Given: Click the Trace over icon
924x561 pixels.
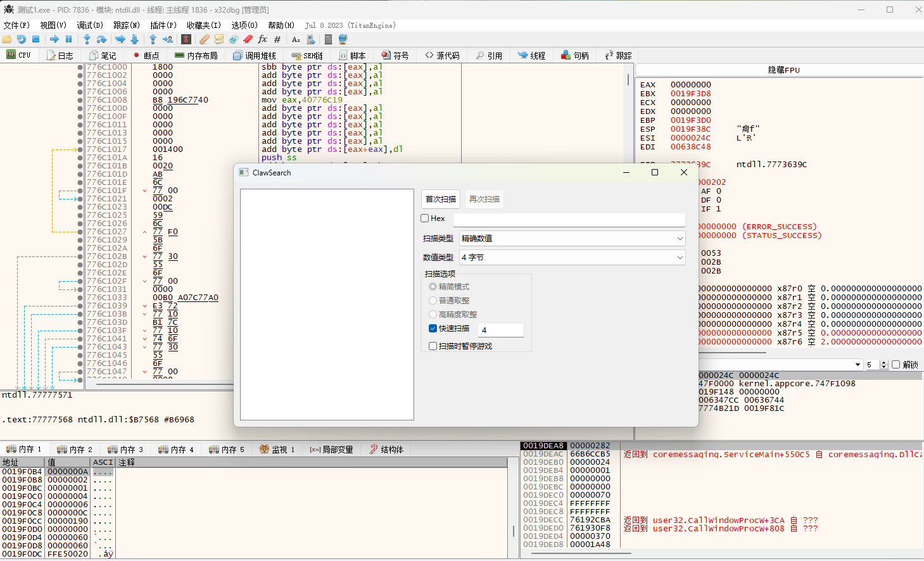Looking at the screenshot, I should coord(134,39).
